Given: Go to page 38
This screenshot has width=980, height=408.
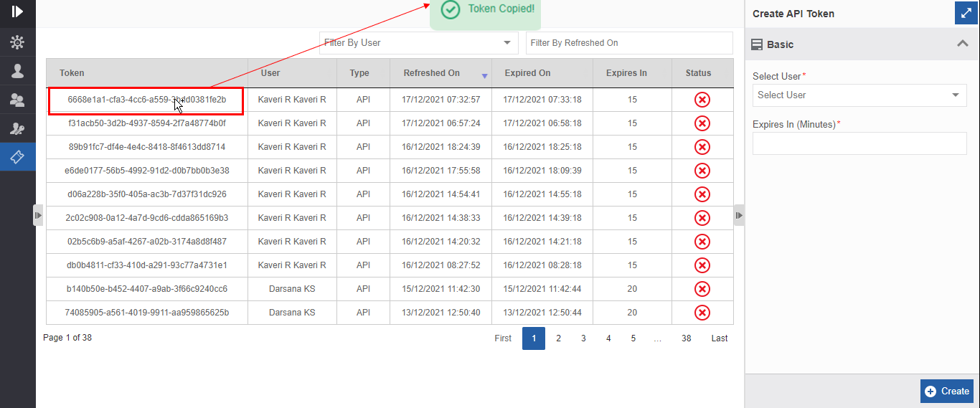Looking at the screenshot, I should [x=687, y=338].
